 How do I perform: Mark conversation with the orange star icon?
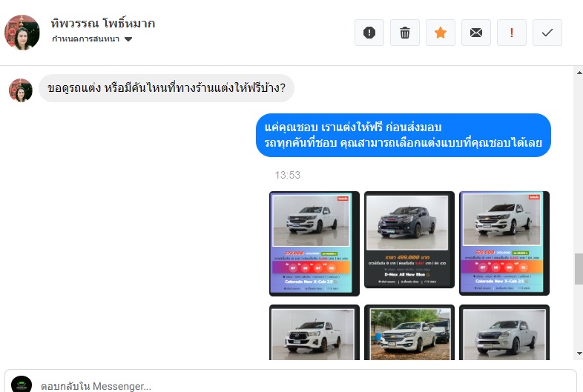click(441, 33)
